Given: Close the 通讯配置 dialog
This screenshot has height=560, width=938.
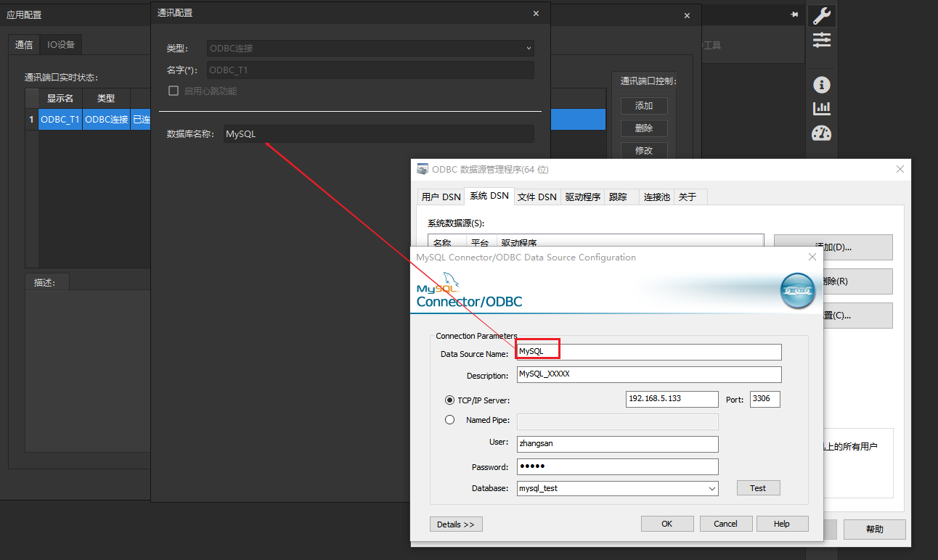Looking at the screenshot, I should click(x=536, y=13).
